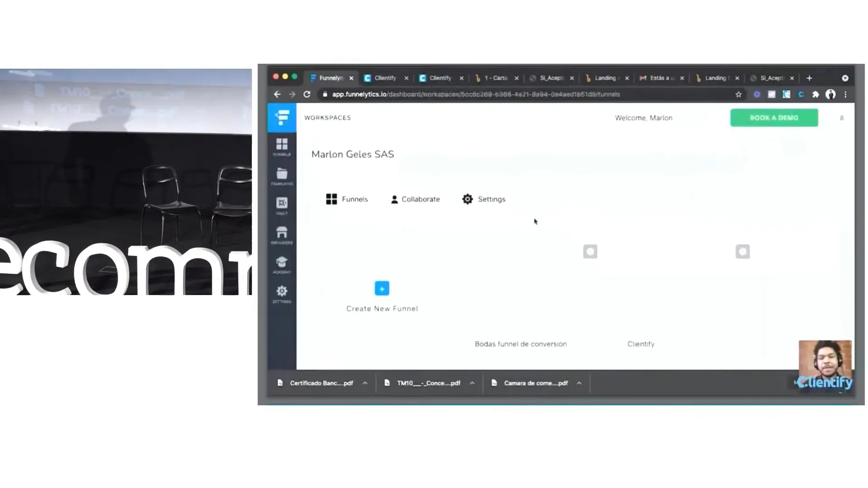Click the blue plus Create New Funnel icon
This screenshot has width=868, height=488.
[x=382, y=288]
